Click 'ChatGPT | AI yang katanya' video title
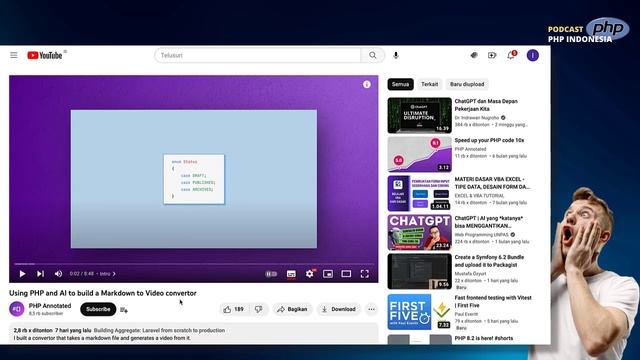This screenshot has height=360, width=640. pos(489,222)
